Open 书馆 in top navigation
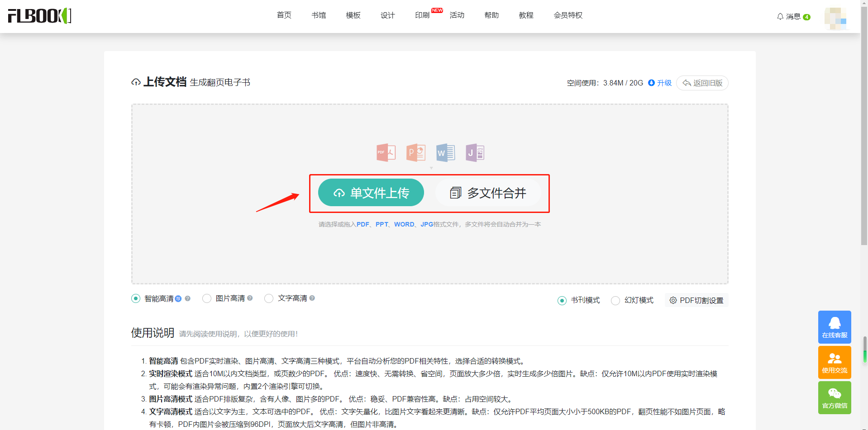The height and width of the screenshot is (430, 868). tap(319, 15)
